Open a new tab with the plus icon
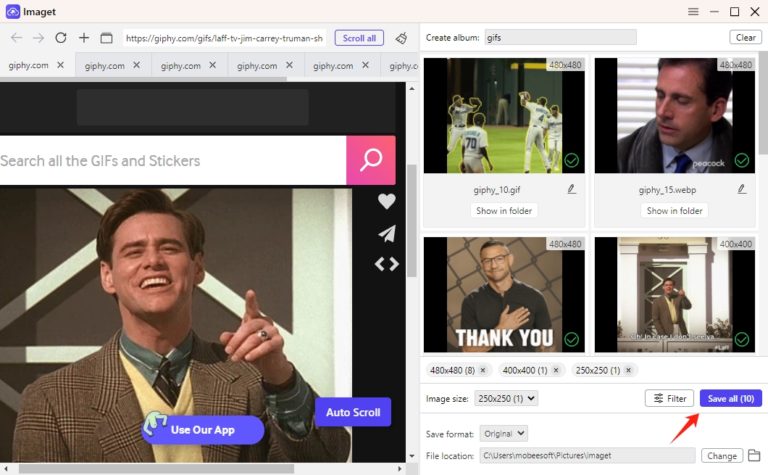Viewport: 768px width, 475px height. pos(84,38)
